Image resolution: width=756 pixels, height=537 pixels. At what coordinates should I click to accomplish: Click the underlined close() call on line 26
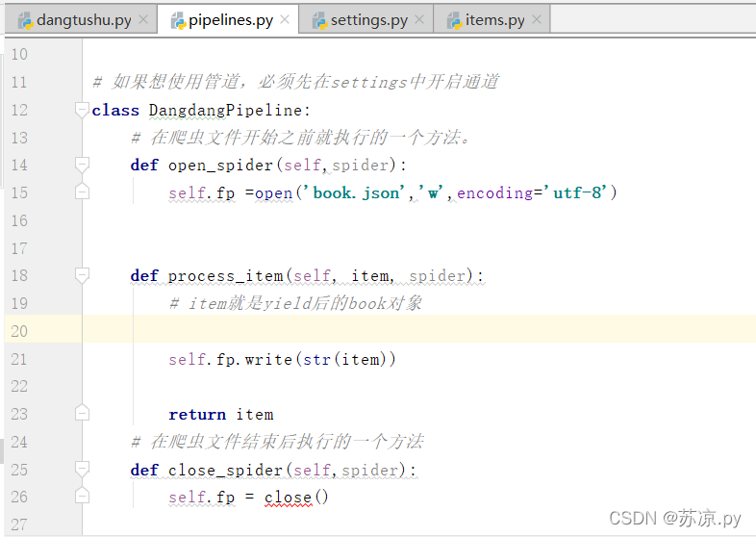click(296, 497)
